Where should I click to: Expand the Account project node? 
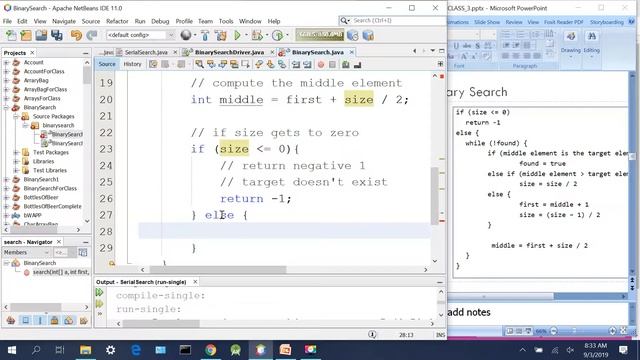tap(6, 62)
